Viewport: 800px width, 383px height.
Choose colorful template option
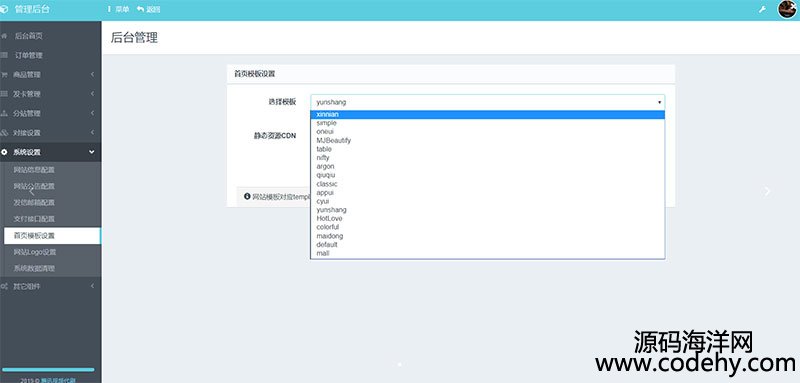pyautogui.click(x=487, y=227)
